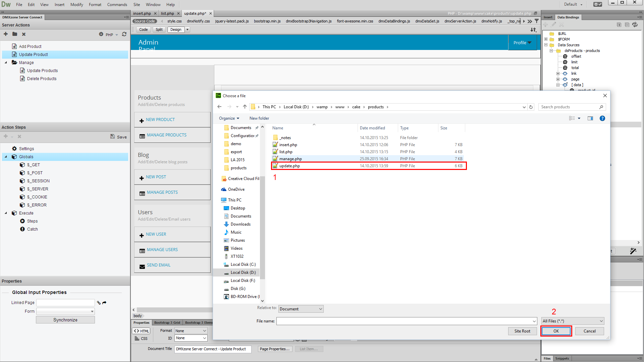Click the live view options arrows icon
Viewport: 644px width, 362px height.
pyautogui.click(x=533, y=30)
